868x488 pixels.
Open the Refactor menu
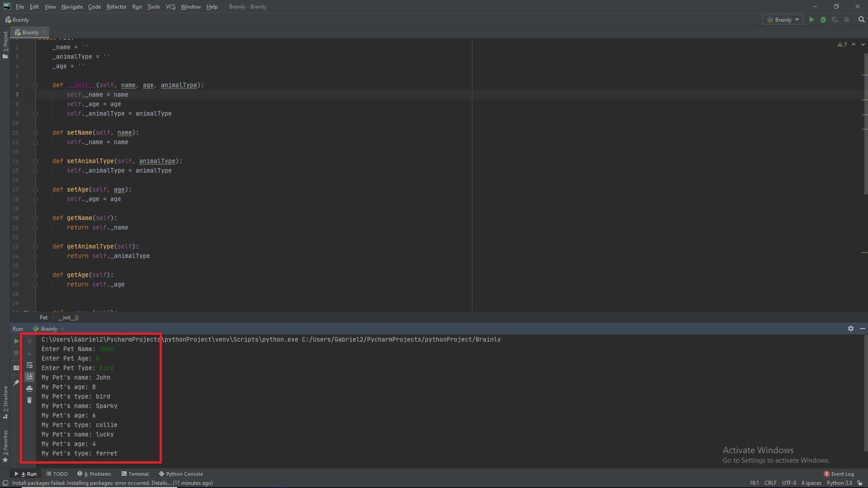tap(116, 7)
